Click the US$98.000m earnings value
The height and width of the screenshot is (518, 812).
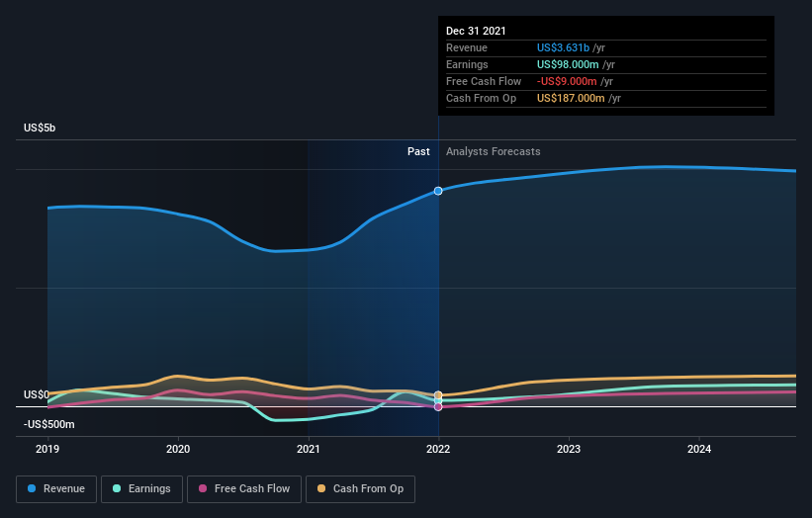568,64
